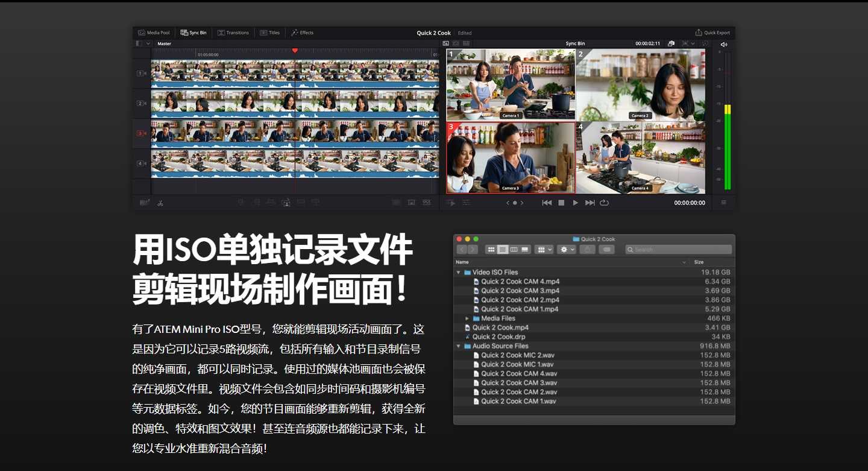
Task: Open the Transitions tab
Action: coord(233,33)
